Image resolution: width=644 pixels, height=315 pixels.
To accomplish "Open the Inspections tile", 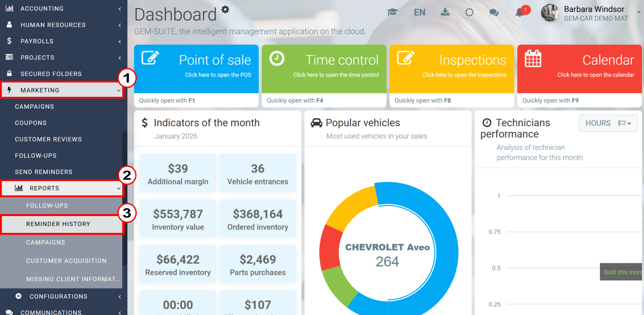I will pos(452,69).
